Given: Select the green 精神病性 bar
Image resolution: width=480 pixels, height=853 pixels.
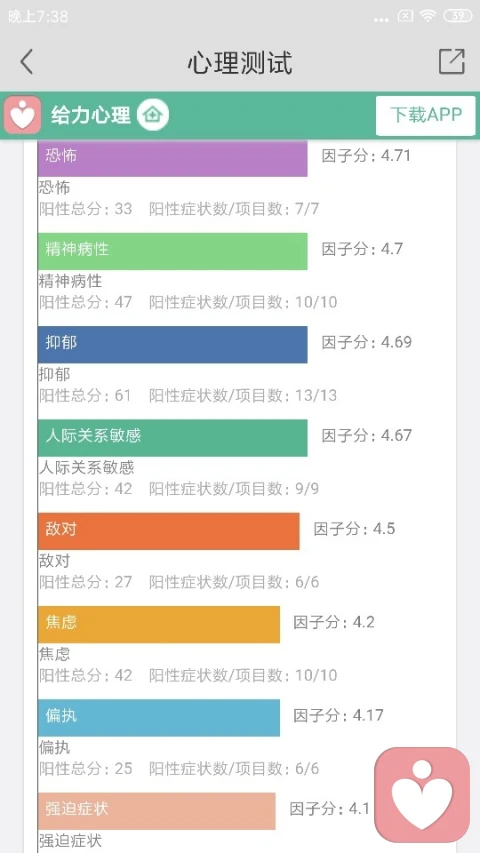Looking at the screenshot, I should tap(173, 251).
